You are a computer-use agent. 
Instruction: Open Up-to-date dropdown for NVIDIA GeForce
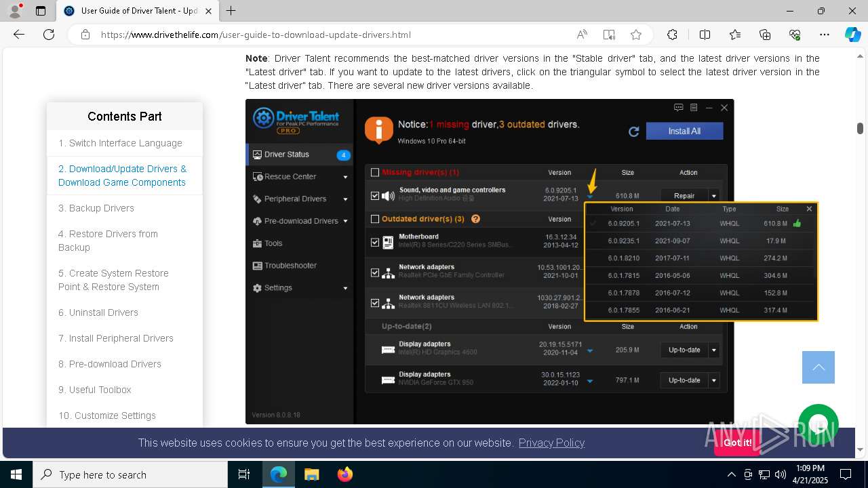pyautogui.click(x=714, y=380)
